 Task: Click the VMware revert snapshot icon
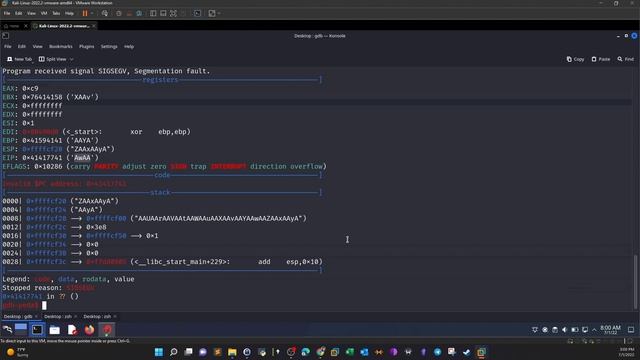point(129,13)
